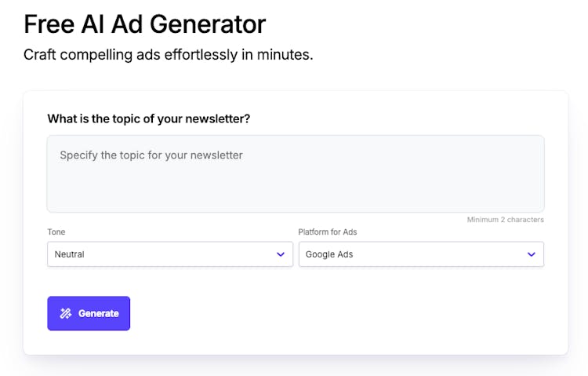
Task: Expand the Tone dropdown chevron
Action: [281, 254]
